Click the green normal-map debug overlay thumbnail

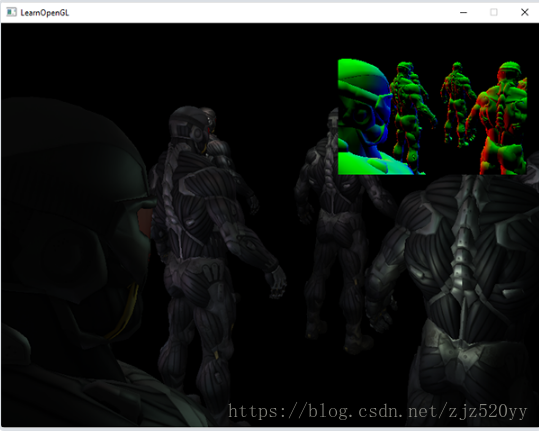(x=432, y=117)
